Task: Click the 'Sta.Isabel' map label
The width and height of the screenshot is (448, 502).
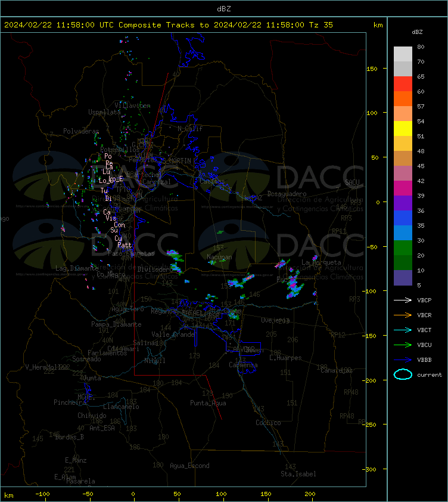Action: point(298,474)
